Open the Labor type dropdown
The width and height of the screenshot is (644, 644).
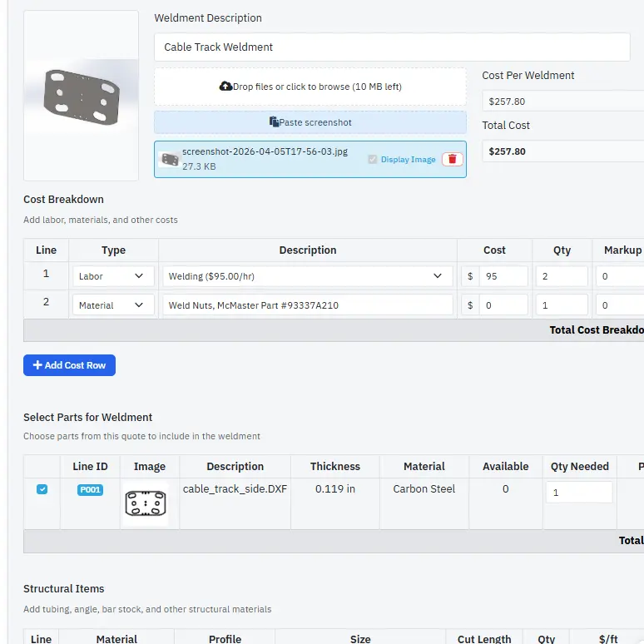click(x=112, y=276)
